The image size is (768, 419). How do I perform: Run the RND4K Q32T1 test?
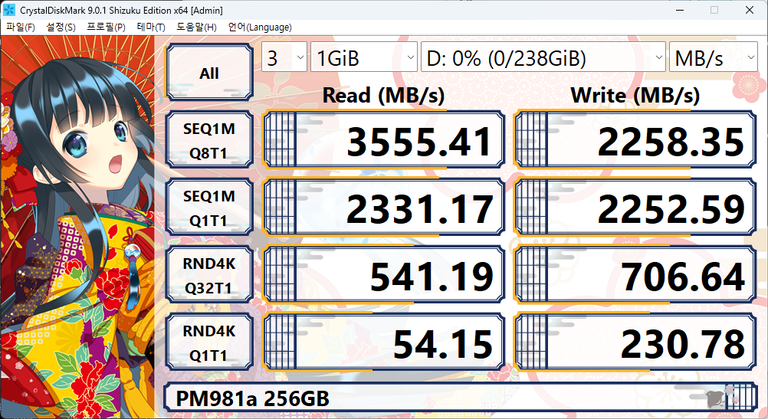click(x=209, y=275)
